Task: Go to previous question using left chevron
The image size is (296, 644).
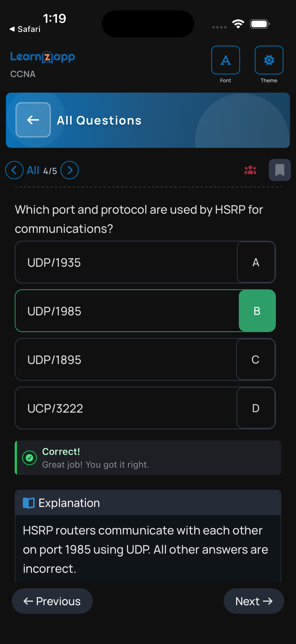Action: click(14, 170)
